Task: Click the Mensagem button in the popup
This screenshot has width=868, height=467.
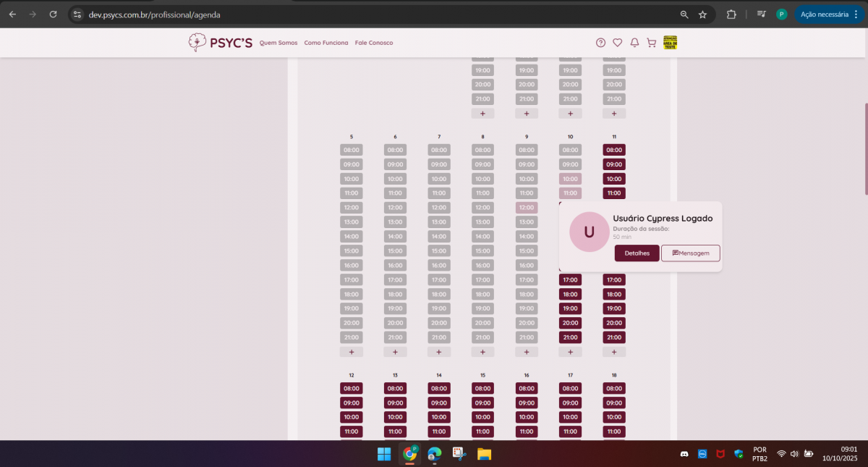Action: (690, 253)
